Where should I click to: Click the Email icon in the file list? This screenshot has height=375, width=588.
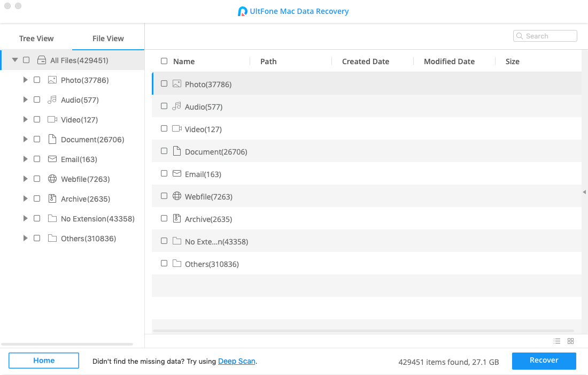(176, 173)
